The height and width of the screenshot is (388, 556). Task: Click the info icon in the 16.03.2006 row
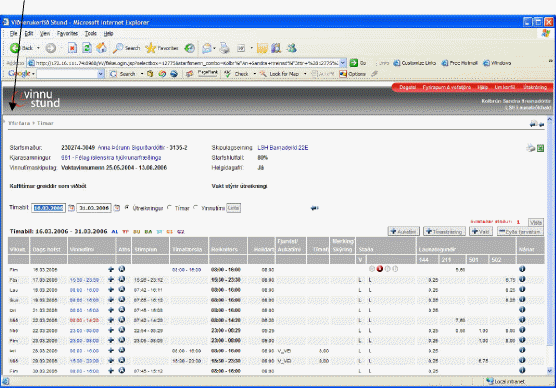coord(522,269)
